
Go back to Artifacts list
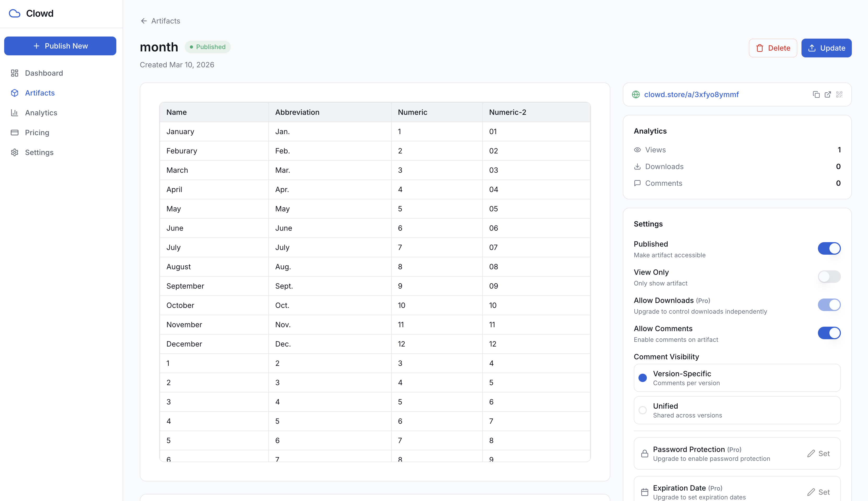(x=160, y=21)
